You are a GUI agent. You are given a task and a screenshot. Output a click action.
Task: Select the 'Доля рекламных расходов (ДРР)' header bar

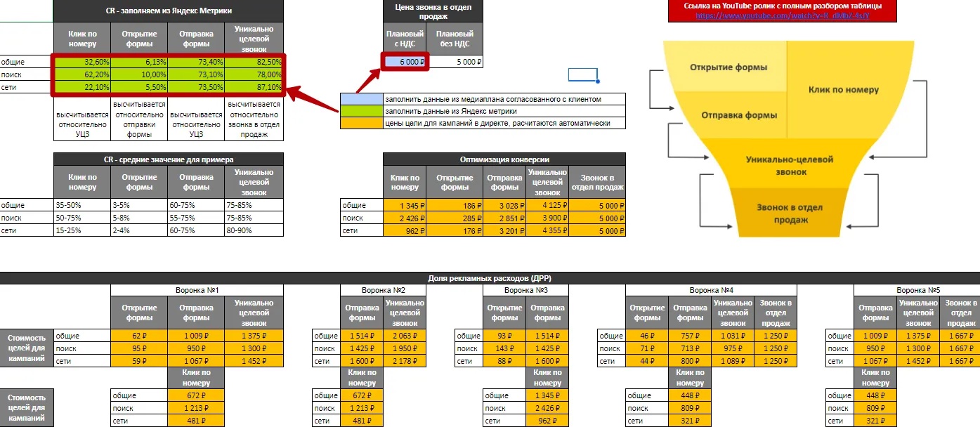[490, 278]
